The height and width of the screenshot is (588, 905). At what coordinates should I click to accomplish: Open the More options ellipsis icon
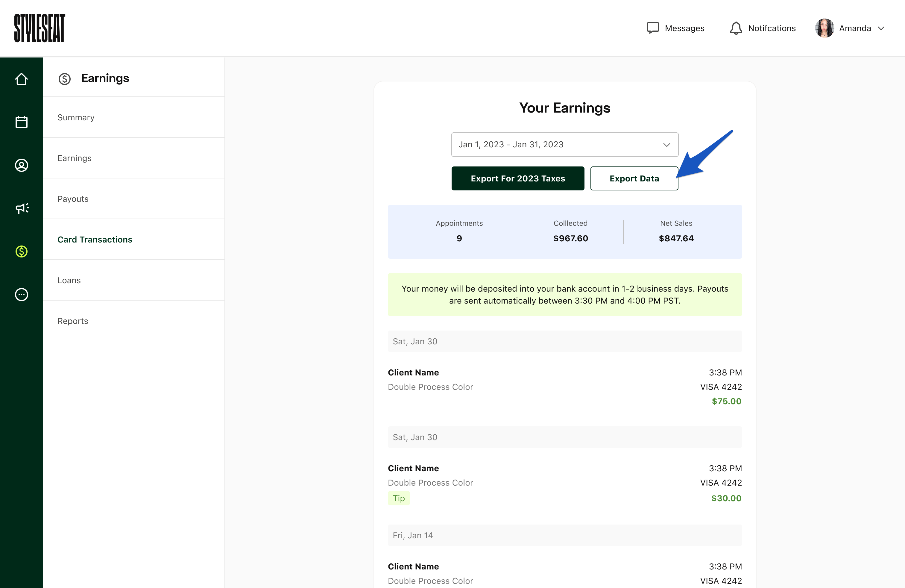pos(21,294)
